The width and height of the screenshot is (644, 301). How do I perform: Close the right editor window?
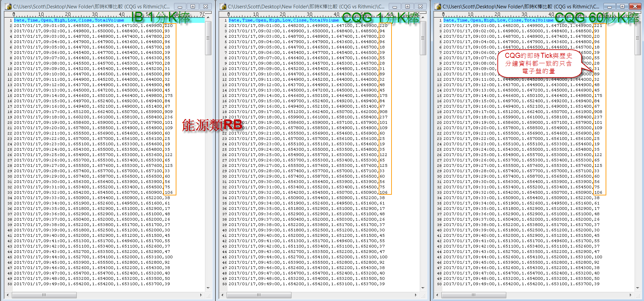[x=635, y=6]
